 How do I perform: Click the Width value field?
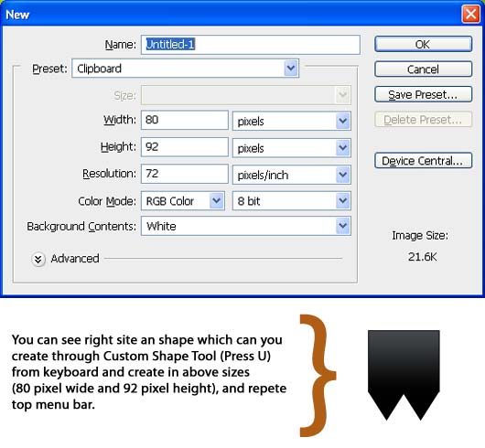[185, 120]
